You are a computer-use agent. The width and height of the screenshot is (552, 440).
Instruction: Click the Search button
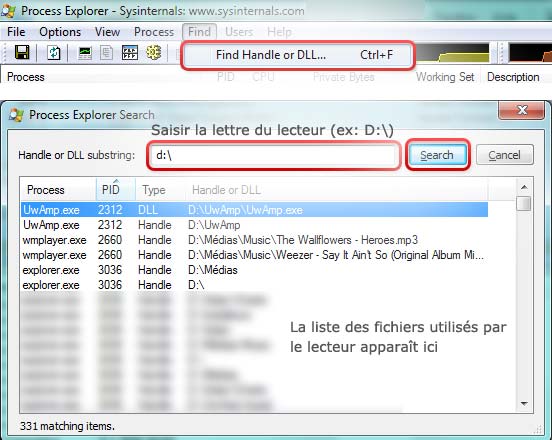pos(437,155)
